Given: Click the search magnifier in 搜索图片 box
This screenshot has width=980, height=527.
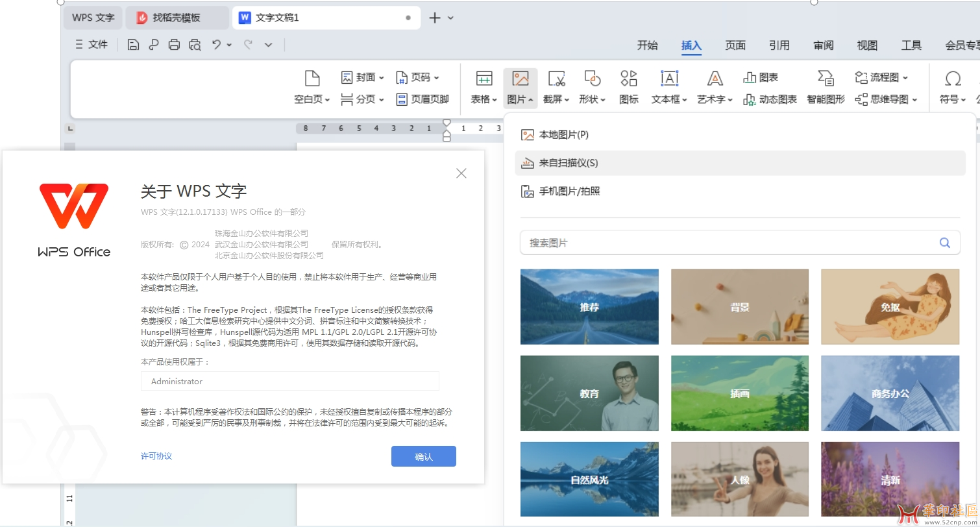Looking at the screenshot, I should pyautogui.click(x=945, y=243).
